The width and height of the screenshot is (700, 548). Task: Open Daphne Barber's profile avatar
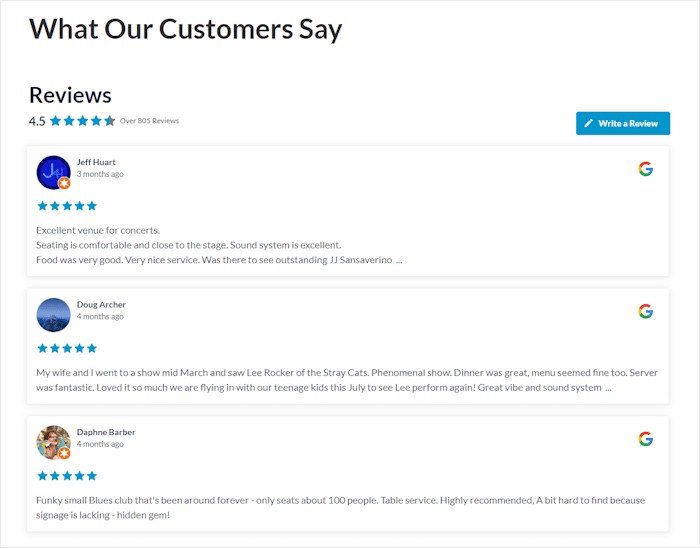pyautogui.click(x=53, y=442)
